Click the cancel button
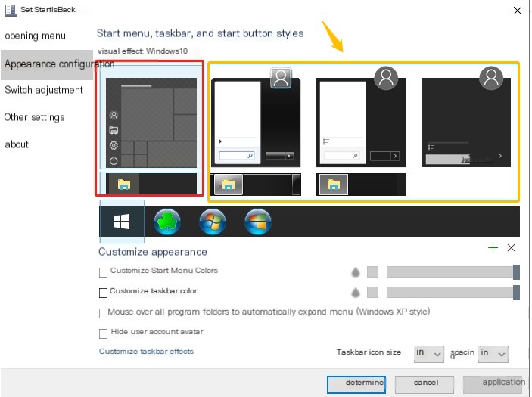Screen dimensions: 532x397 [x=425, y=384]
